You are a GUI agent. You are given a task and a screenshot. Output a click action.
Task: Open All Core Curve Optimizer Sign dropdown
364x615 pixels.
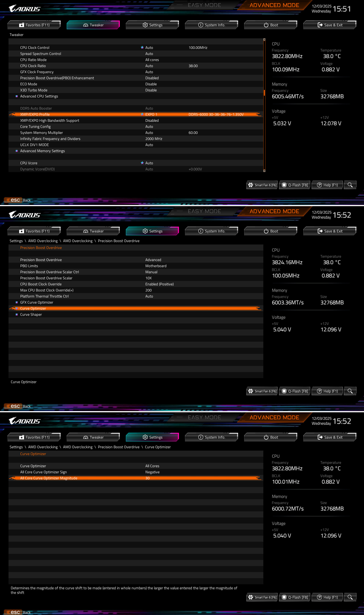(x=152, y=472)
